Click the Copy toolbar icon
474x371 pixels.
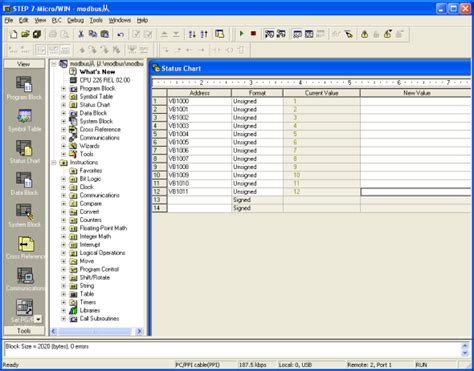(x=93, y=34)
